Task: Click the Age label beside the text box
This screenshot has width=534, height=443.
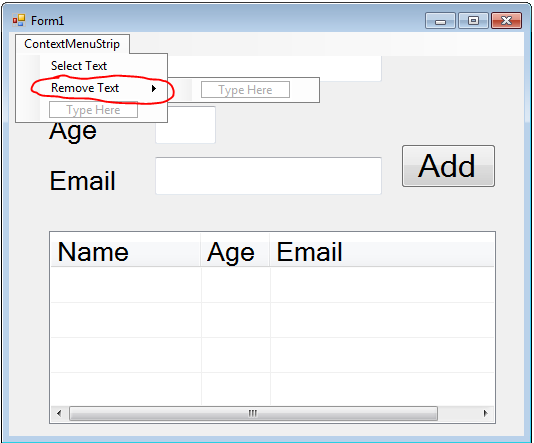Action: point(73,132)
